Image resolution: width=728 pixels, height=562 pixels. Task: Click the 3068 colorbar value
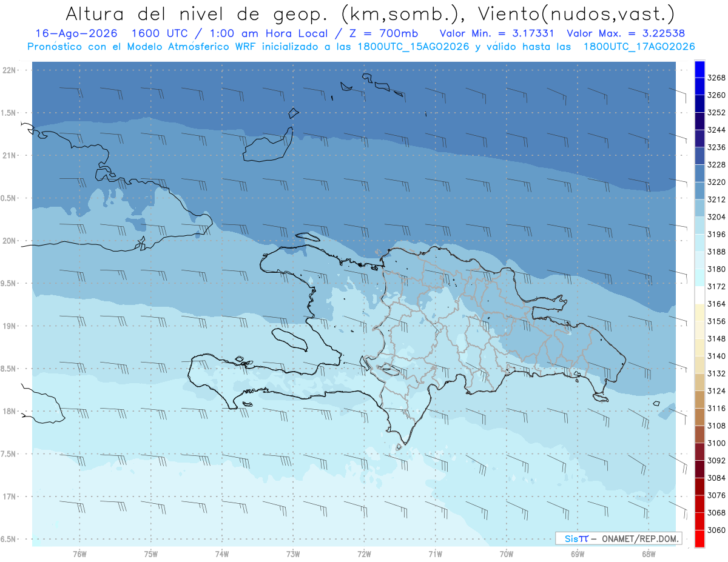(x=716, y=513)
